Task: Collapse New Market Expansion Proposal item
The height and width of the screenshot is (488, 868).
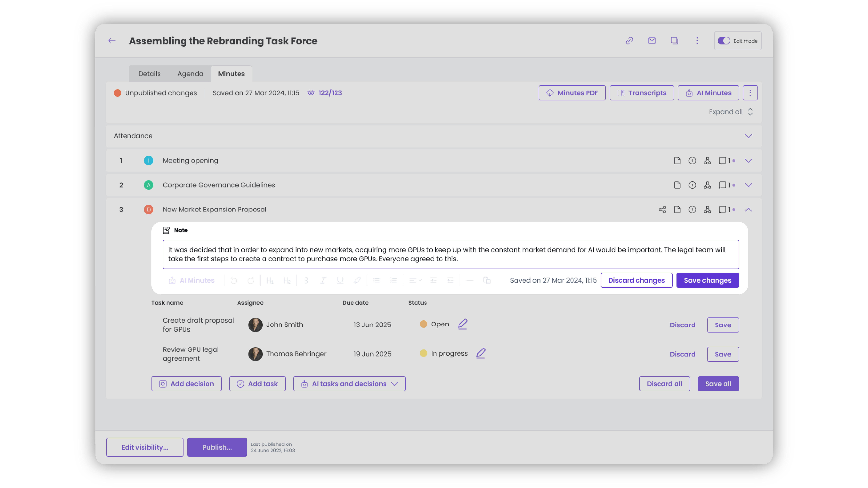Action: 748,209
